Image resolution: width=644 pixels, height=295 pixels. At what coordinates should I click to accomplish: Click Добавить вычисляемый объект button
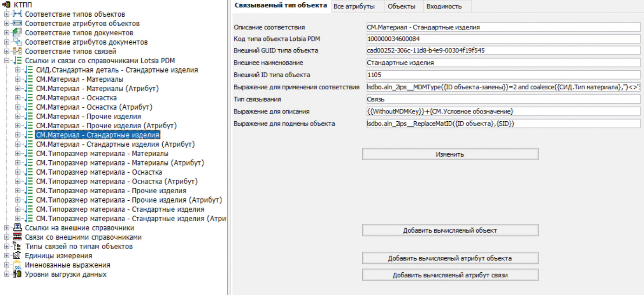450,230
